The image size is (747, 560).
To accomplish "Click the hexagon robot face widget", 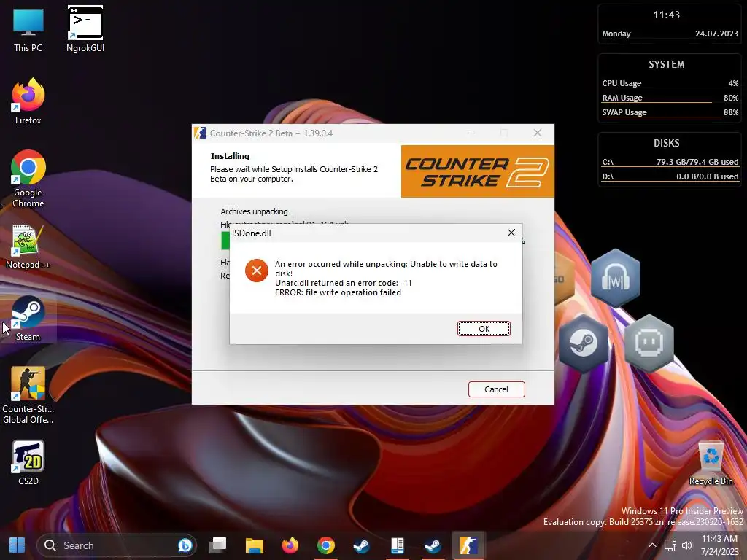I will point(649,342).
